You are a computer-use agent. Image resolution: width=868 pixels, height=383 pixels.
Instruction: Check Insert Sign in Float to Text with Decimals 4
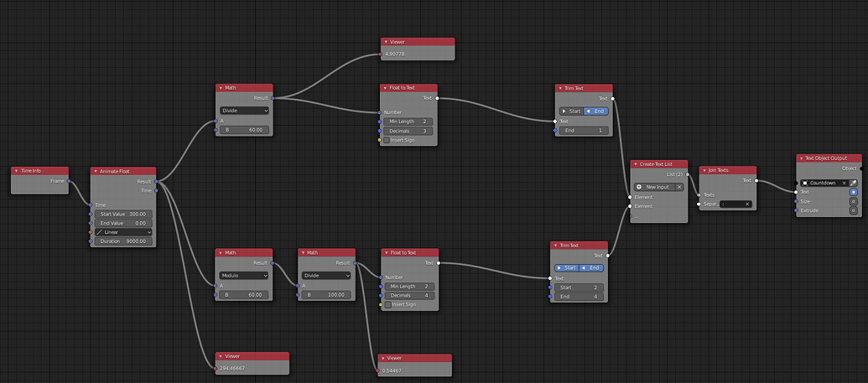click(387, 304)
